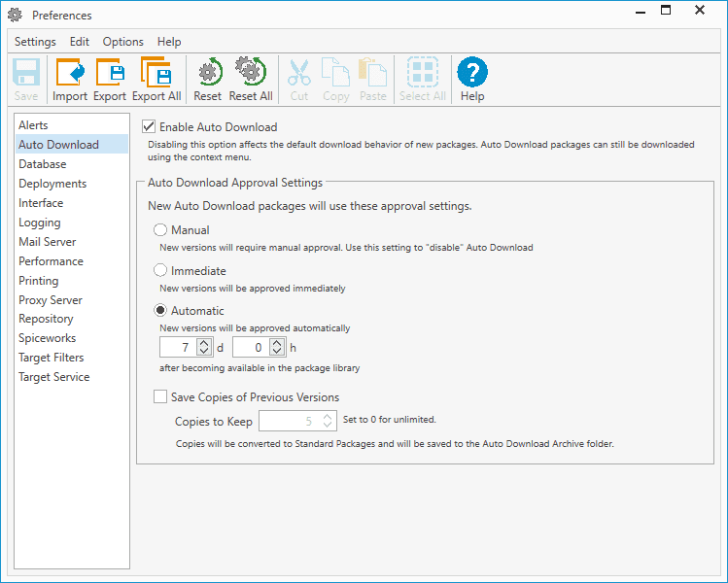Open the Help menu
Image resolution: width=728 pixels, height=583 pixels.
(169, 42)
